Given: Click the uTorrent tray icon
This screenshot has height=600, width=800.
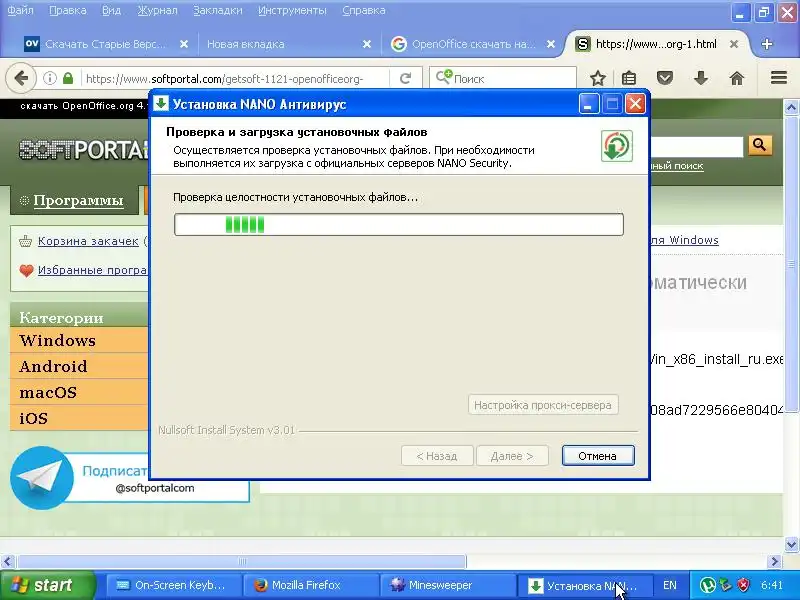Looking at the screenshot, I should point(708,585).
